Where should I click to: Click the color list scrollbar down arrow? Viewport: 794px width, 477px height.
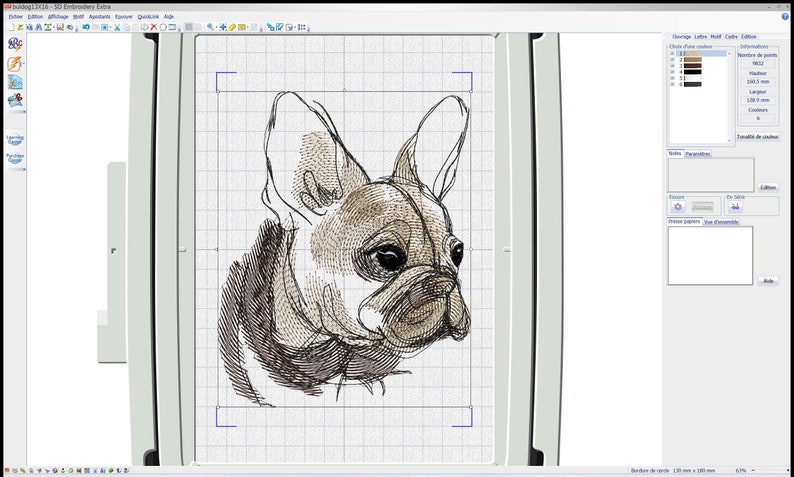click(729, 141)
